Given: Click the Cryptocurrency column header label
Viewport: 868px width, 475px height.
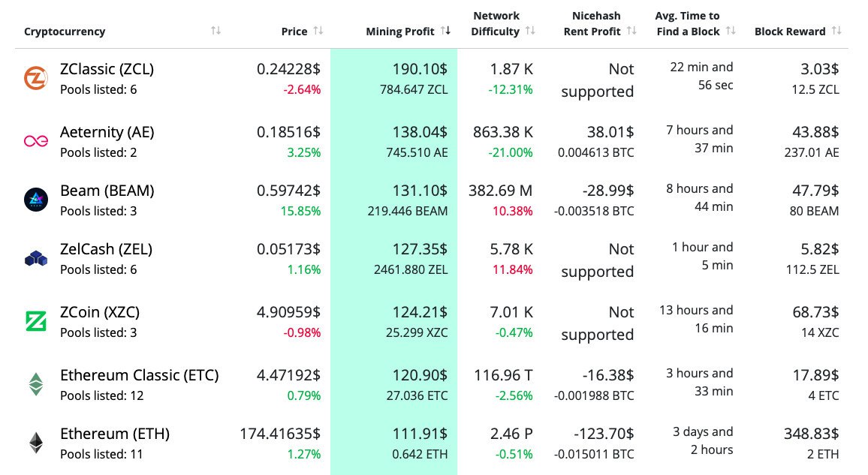Looking at the screenshot, I should point(65,32).
